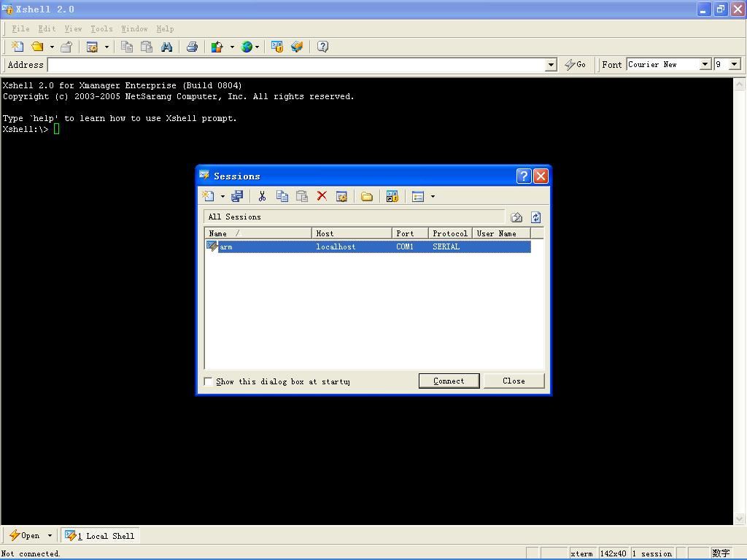This screenshot has width=747, height=560.
Task: Expand the View mode dropdown arrow
Action: click(x=433, y=196)
